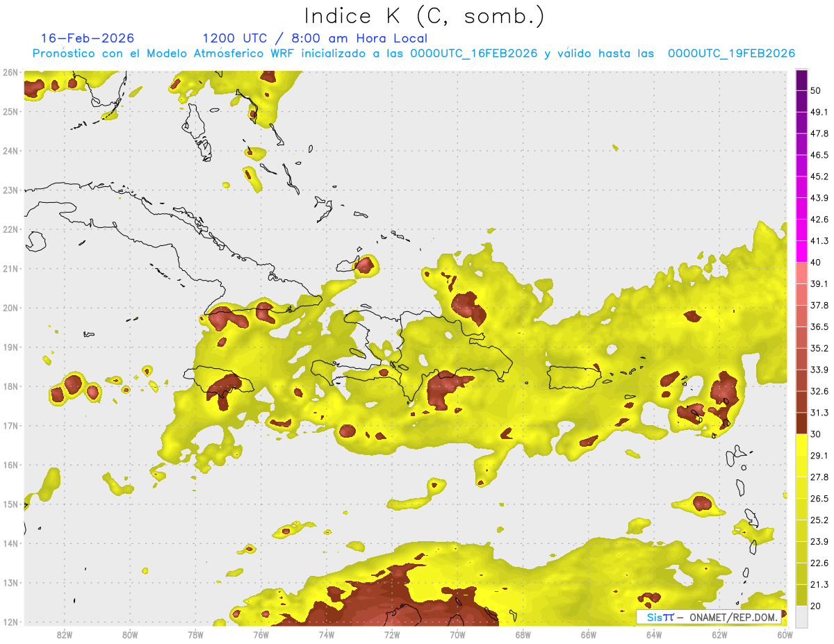The height and width of the screenshot is (644, 834).
Task: Click the 22N latitude label
Action: pyautogui.click(x=10, y=229)
